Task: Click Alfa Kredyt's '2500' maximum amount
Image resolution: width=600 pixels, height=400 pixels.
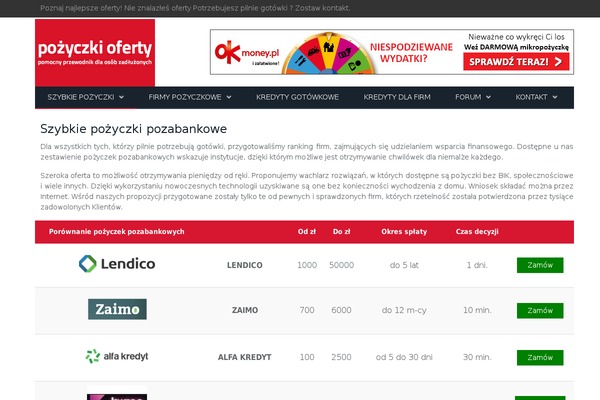Action: (x=341, y=357)
